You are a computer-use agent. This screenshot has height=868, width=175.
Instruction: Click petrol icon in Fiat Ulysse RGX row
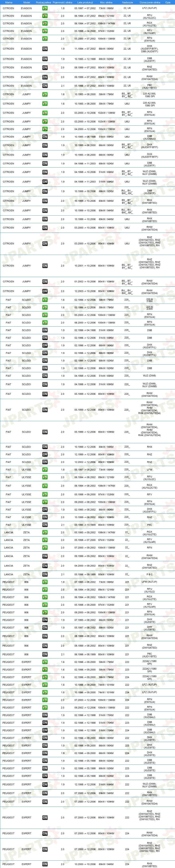click(45, 486)
